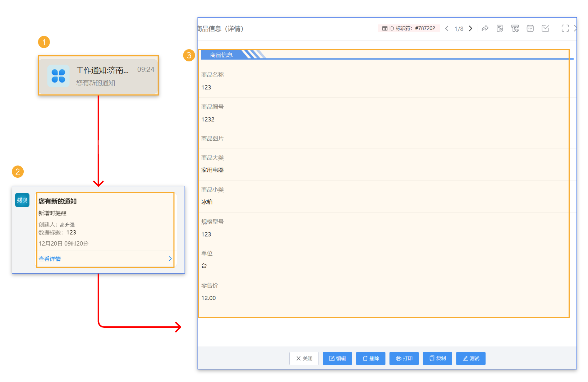The image size is (588, 382).
Task: Click the ID 标识符 #787202 badge
Action: [409, 28]
